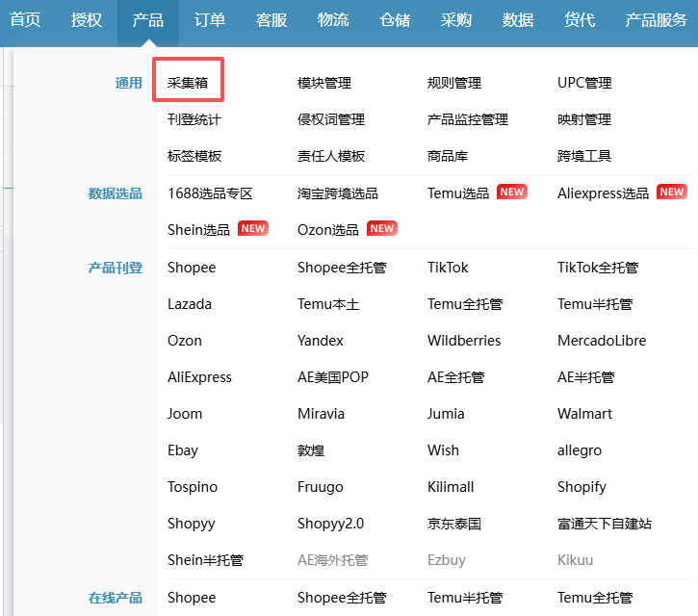This screenshot has height=616, width=698.
Task: Open 1688选品专区 link
Action: tap(210, 192)
